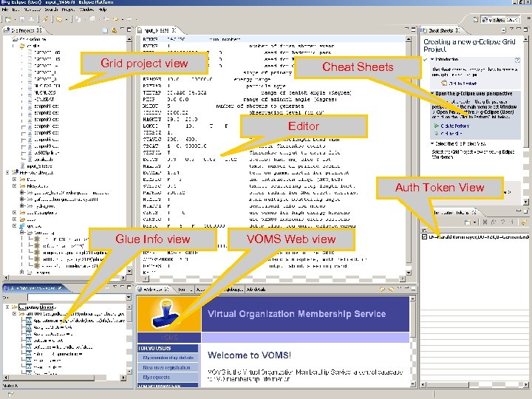The height and width of the screenshot is (399, 532).
Task: Click the Collapse icon in Cheat Sheets toolbar
Action: coord(503,30)
